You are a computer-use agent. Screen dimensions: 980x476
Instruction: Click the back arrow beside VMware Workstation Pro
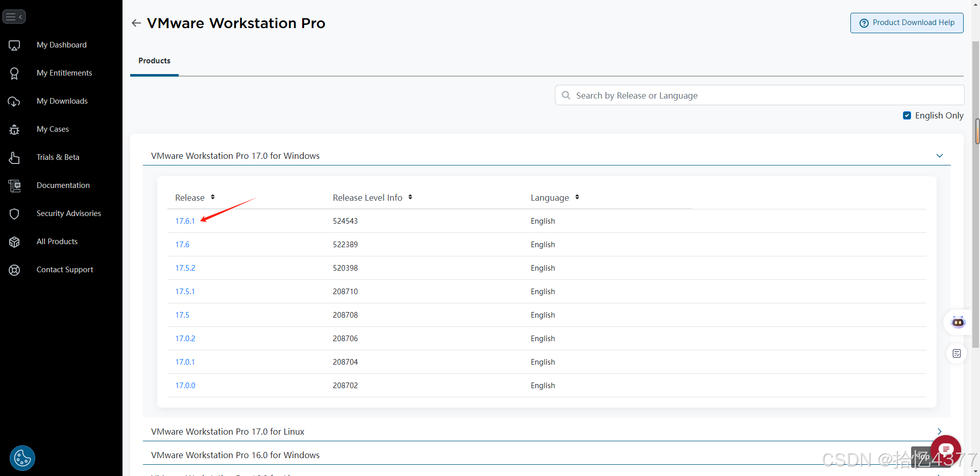(x=136, y=23)
